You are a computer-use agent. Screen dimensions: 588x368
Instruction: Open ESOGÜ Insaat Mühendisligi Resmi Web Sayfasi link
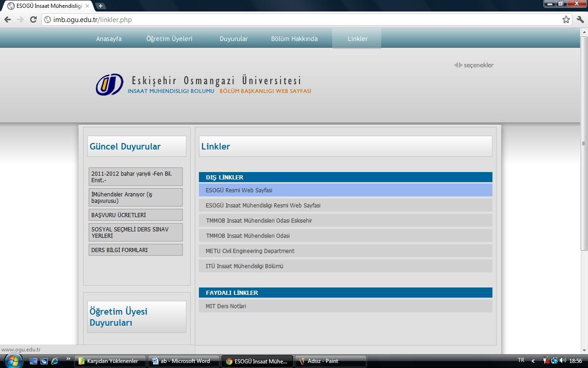(345, 205)
